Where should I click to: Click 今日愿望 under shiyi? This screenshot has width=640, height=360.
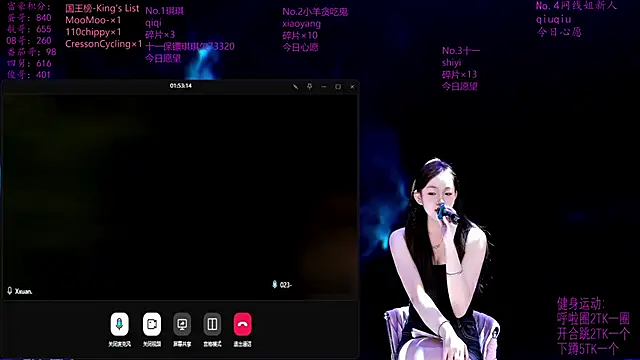tap(460, 86)
